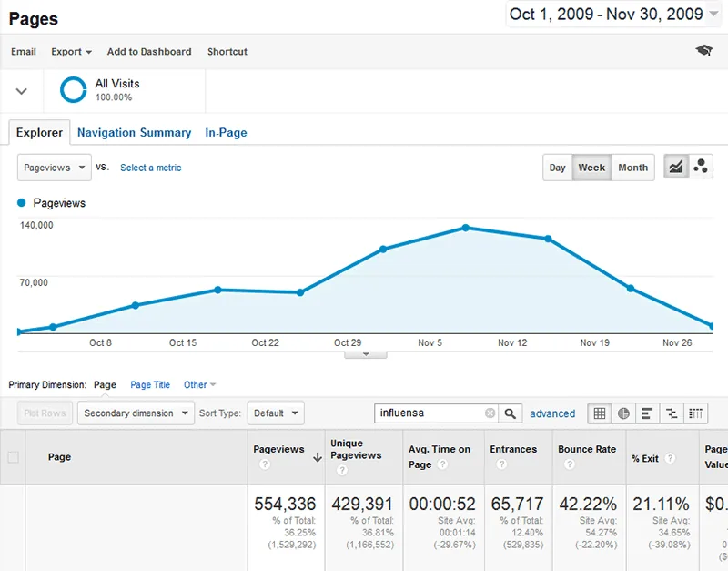
Task: Click the chart data point near Oct 29
Action: pyautogui.click(x=383, y=249)
